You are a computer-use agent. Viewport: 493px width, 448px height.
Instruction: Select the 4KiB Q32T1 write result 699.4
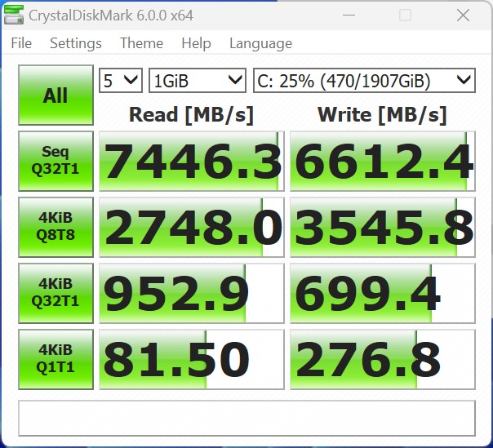point(382,293)
